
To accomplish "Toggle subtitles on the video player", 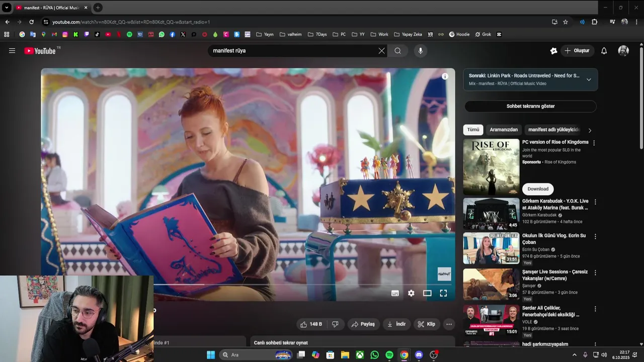I will coord(395,293).
